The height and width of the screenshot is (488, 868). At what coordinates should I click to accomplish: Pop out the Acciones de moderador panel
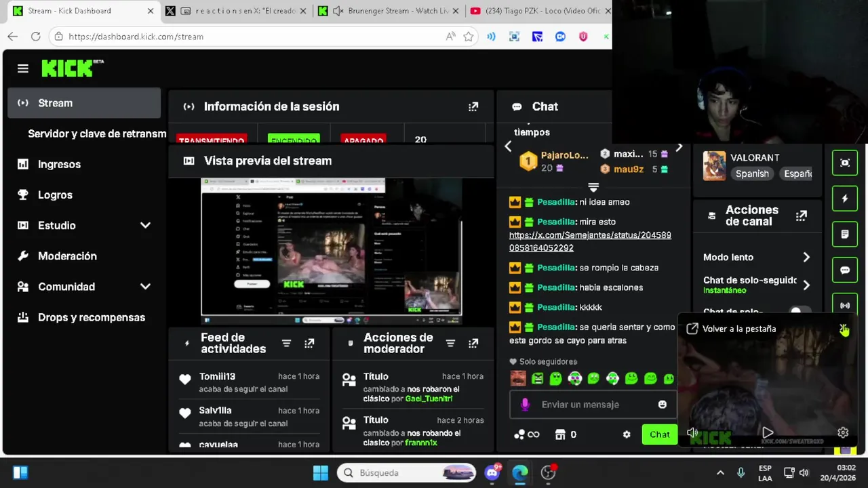[x=473, y=344]
